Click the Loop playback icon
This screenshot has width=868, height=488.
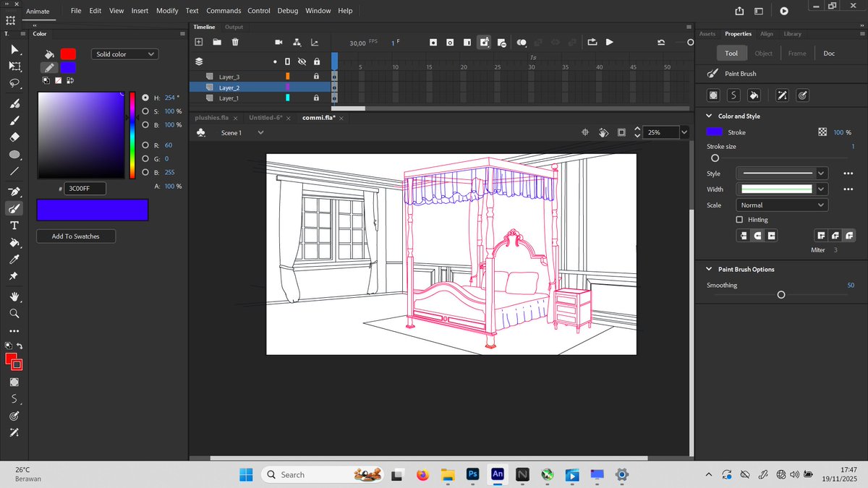click(592, 43)
